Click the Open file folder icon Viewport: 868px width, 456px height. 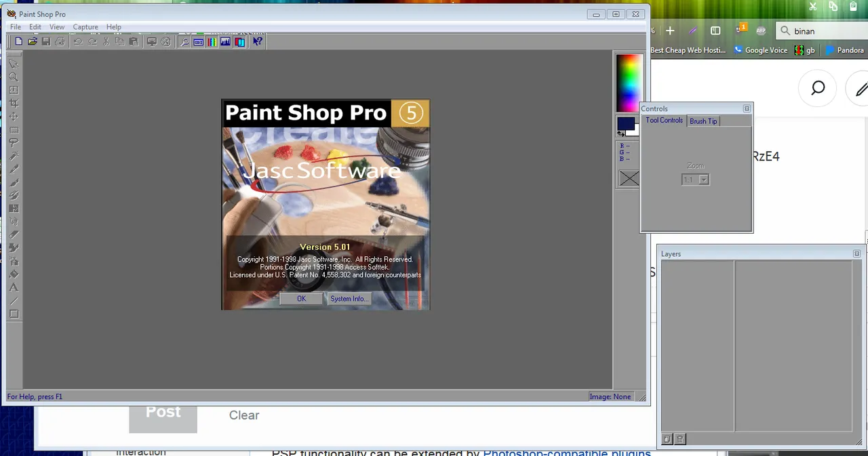coord(32,41)
